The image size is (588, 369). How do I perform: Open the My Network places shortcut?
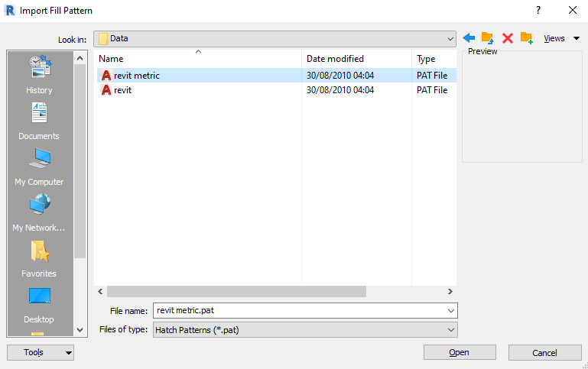(x=39, y=213)
